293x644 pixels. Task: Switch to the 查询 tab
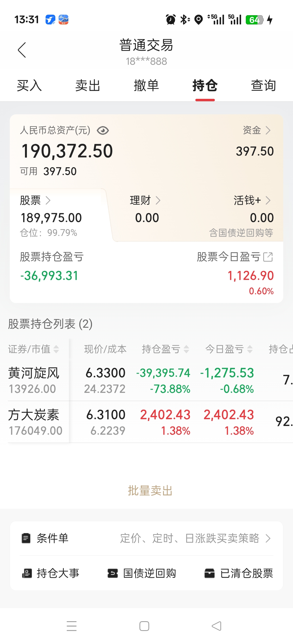click(263, 86)
